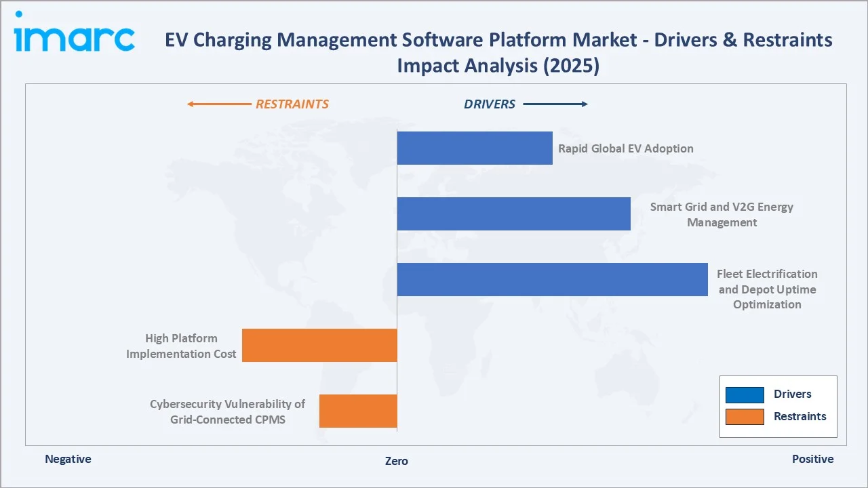The width and height of the screenshot is (868, 488).
Task: Click the Fleet Electrification blue bar
Action: [553, 279]
